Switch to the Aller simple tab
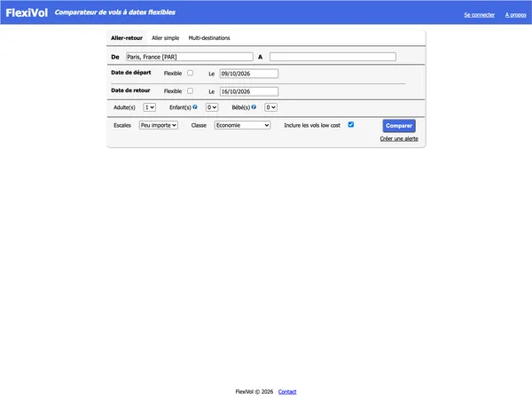The image size is (532, 399). (x=166, y=38)
